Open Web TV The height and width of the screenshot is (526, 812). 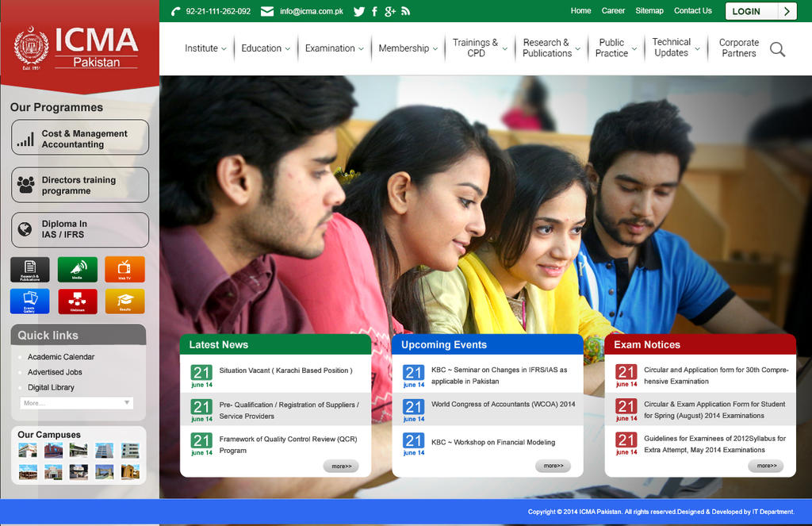(x=124, y=269)
